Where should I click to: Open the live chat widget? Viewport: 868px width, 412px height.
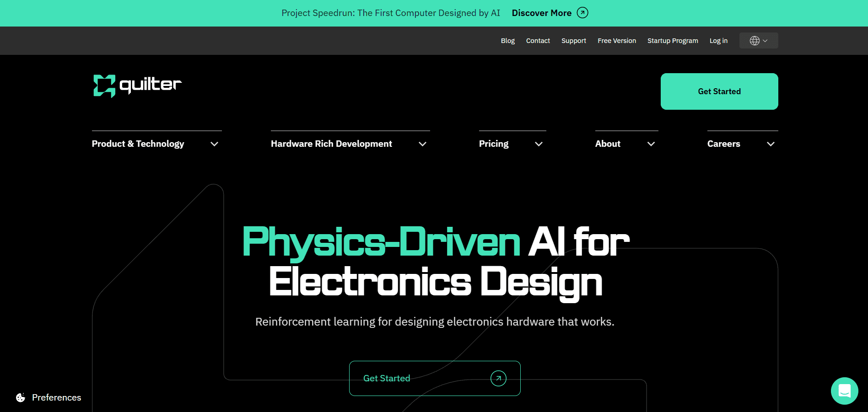pyautogui.click(x=844, y=391)
